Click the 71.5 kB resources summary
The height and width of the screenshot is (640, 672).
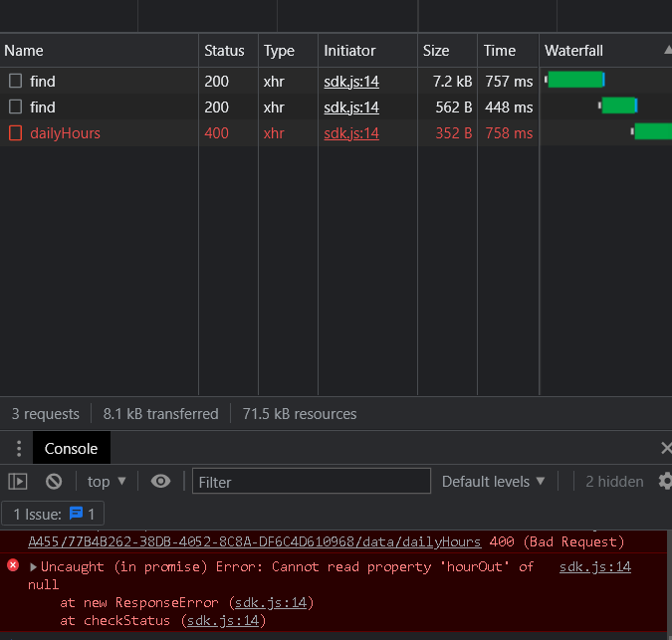[x=300, y=414]
